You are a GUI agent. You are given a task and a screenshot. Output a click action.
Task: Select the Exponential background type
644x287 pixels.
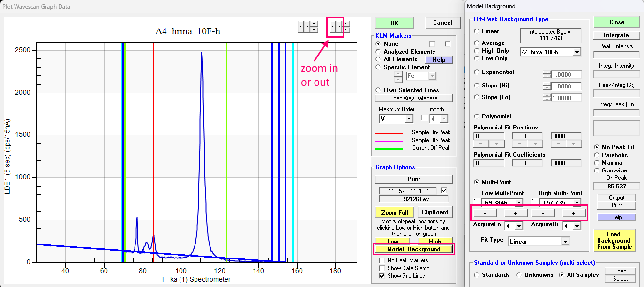click(x=476, y=72)
